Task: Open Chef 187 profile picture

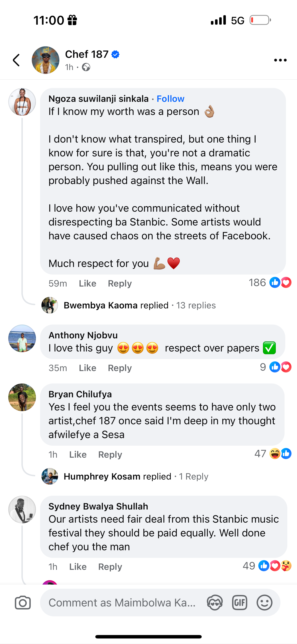Action: point(46,60)
